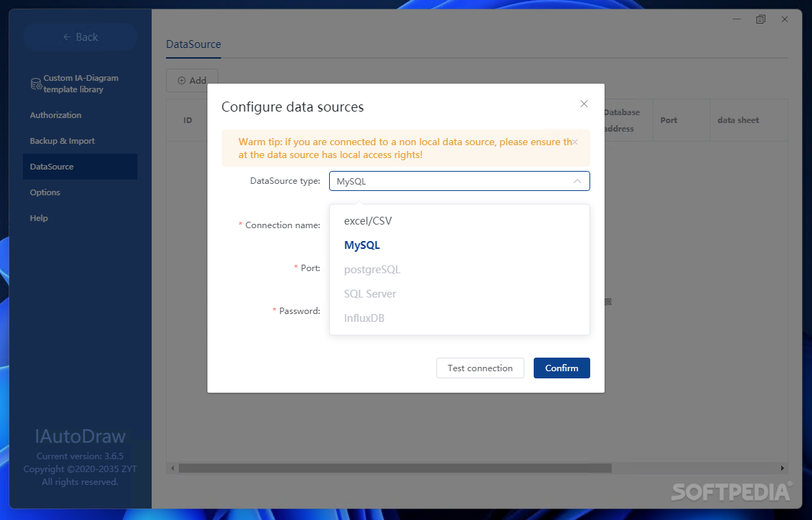Switch to the DataSource tab heading
This screenshot has width=812, height=520.
(x=193, y=44)
